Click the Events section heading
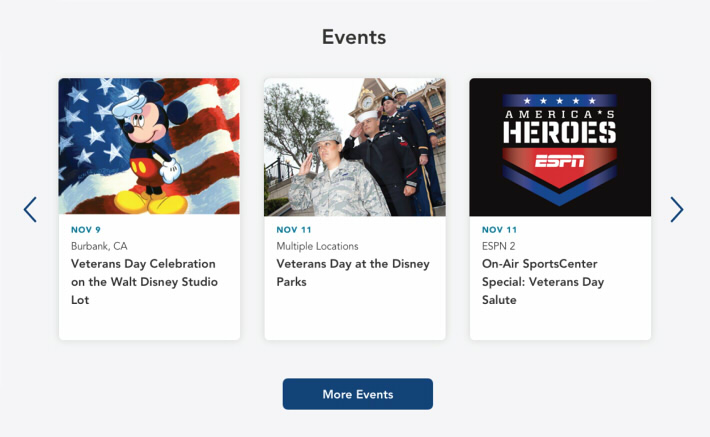The width and height of the screenshot is (710, 437). coord(354,37)
